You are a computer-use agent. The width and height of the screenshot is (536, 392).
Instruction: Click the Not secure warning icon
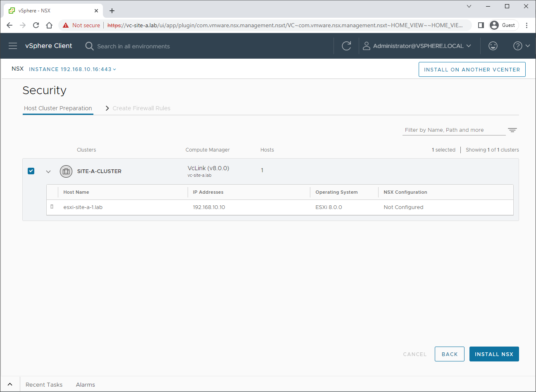[65, 25]
